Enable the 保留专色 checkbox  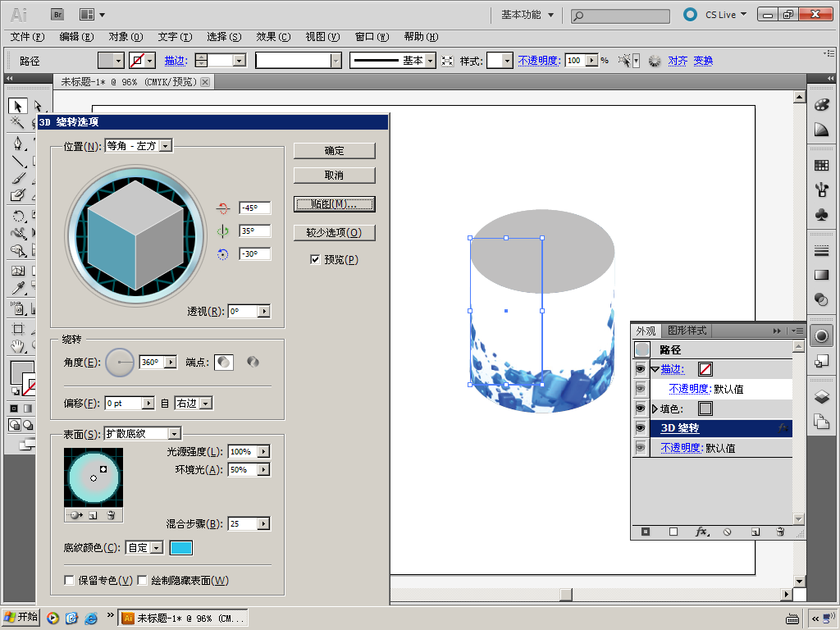[x=70, y=581]
